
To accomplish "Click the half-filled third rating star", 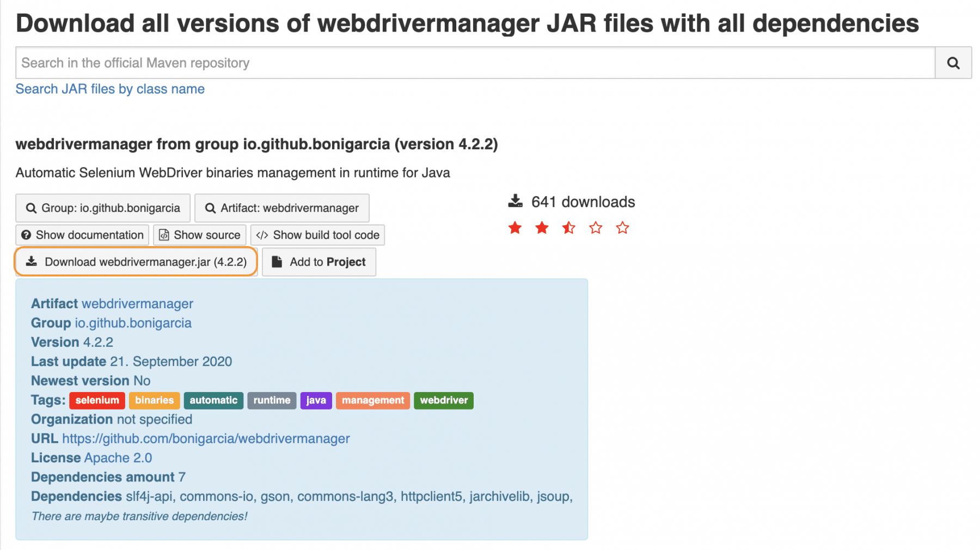I will pyautogui.click(x=568, y=228).
